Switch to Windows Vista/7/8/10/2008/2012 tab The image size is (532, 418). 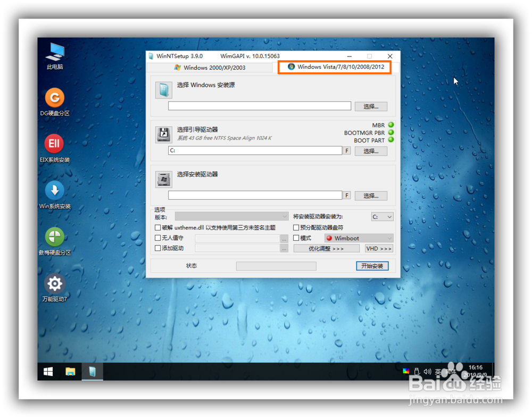[x=335, y=67]
